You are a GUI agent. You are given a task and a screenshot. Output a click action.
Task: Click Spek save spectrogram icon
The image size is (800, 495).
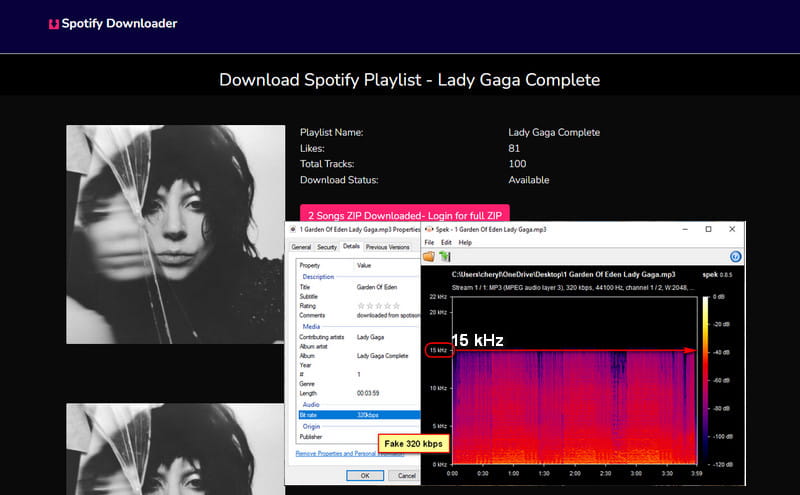point(445,256)
